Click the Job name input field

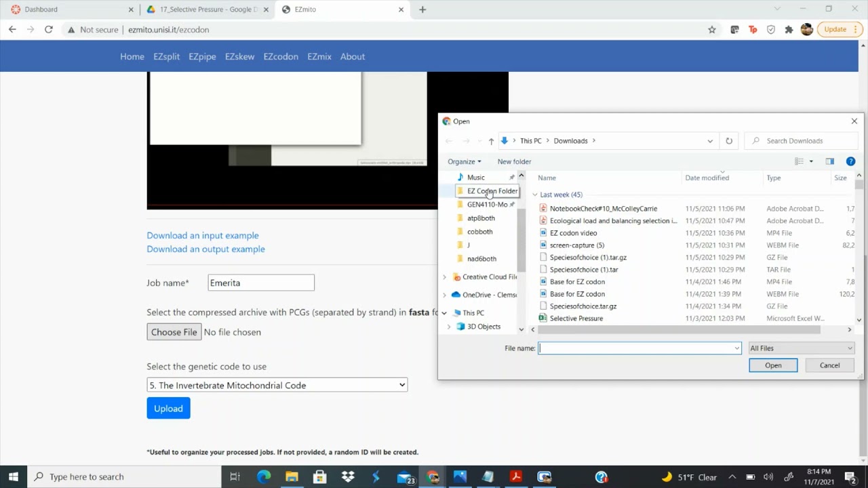261,283
